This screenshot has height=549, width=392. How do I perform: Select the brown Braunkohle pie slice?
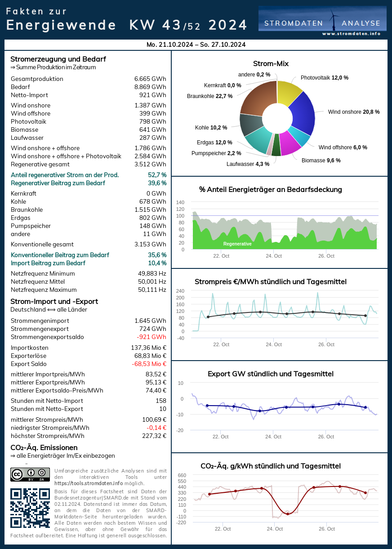tap(257, 99)
